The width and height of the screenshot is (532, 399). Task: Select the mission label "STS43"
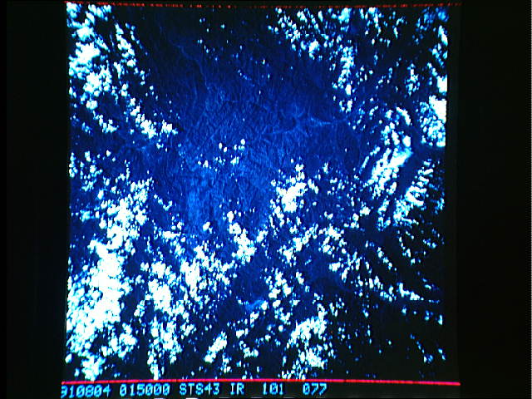(199, 390)
